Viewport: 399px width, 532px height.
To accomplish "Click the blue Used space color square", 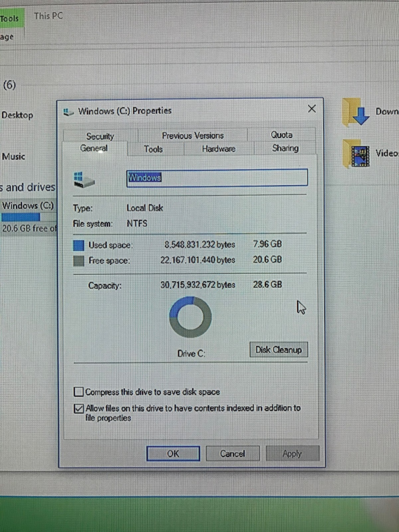I will pos(78,245).
